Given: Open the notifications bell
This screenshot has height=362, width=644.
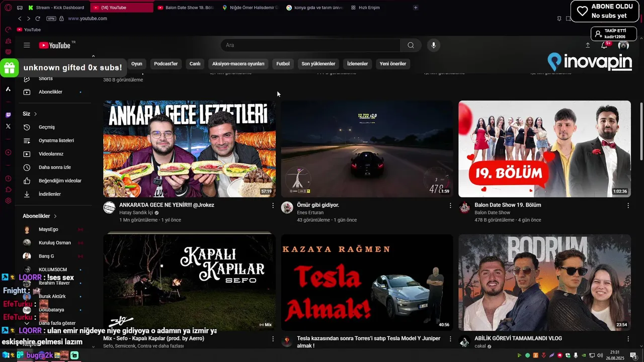Looking at the screenshot, I should (604, 45).
